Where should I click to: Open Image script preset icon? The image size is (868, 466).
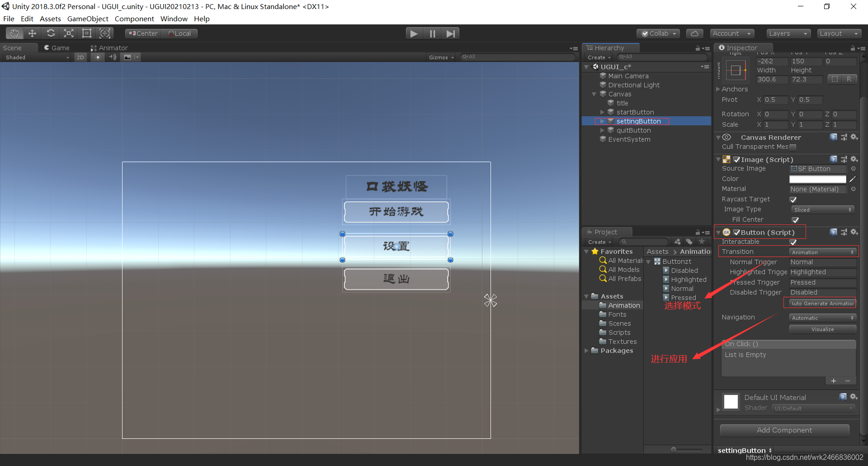coord(844,159)
